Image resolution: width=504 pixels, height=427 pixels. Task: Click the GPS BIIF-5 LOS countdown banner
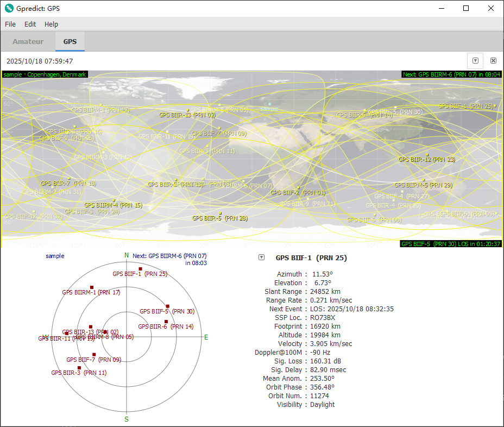[451, 244]
